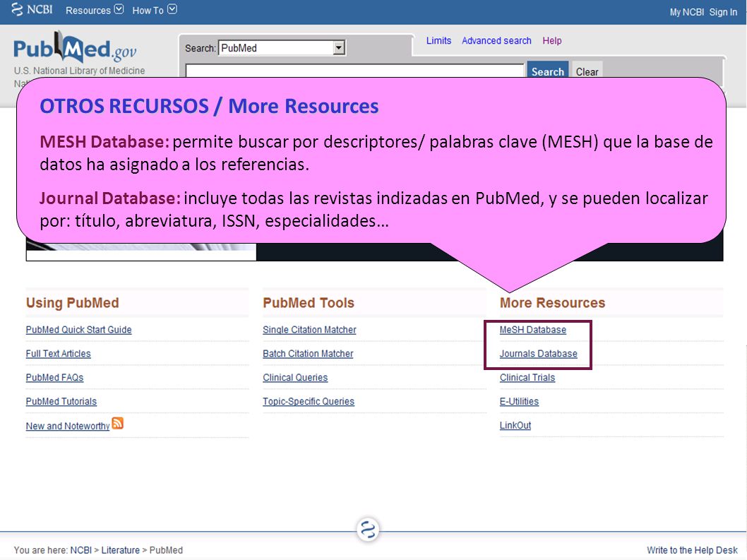Open the Resources dropdown menu
Screen dimensions: 747x560
(x=95, y=10)
